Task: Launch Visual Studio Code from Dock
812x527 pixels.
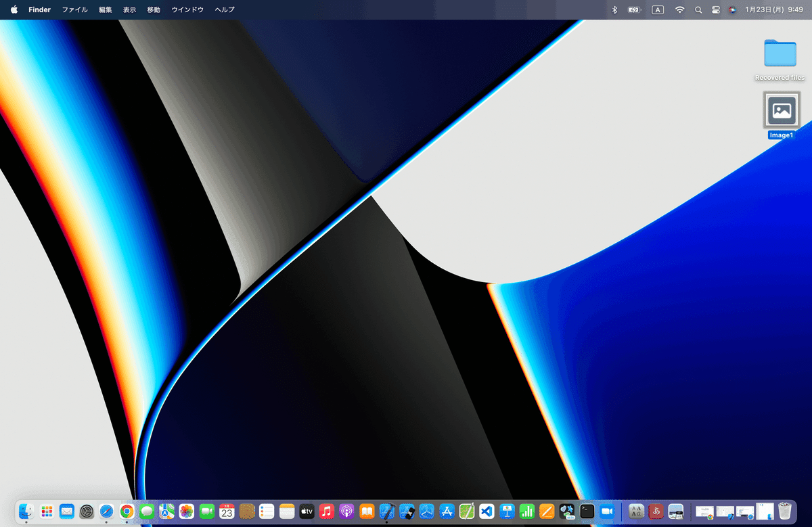Action: tap(487, 511)
